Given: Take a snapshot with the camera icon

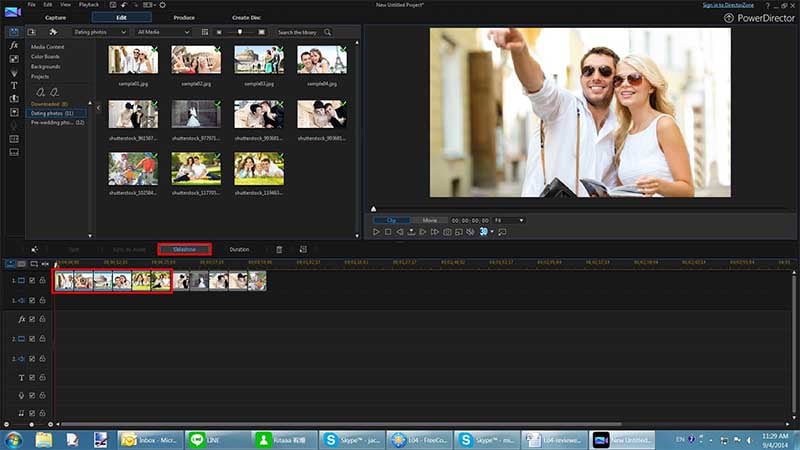Looking at the screenshot, I should point(447,232).
